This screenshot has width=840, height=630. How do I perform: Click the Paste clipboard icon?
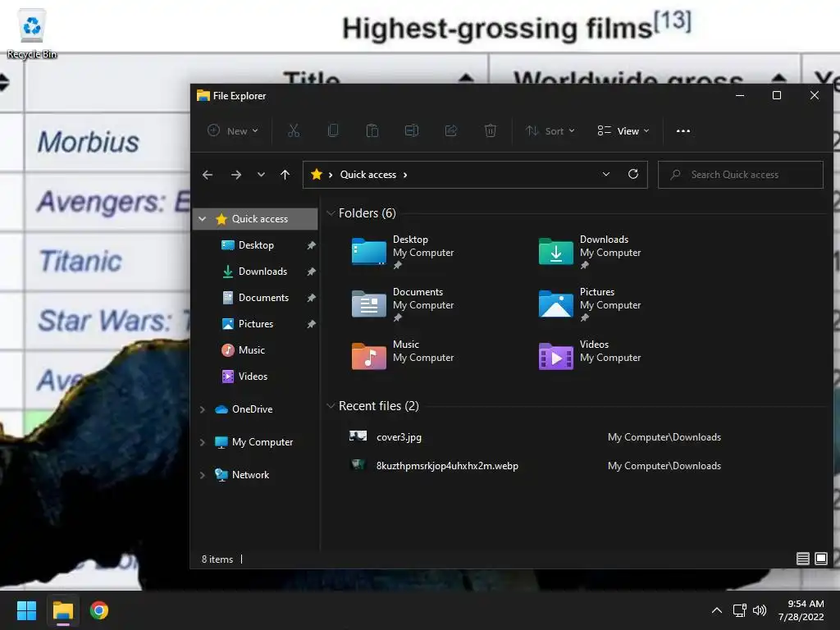[372, 130]
